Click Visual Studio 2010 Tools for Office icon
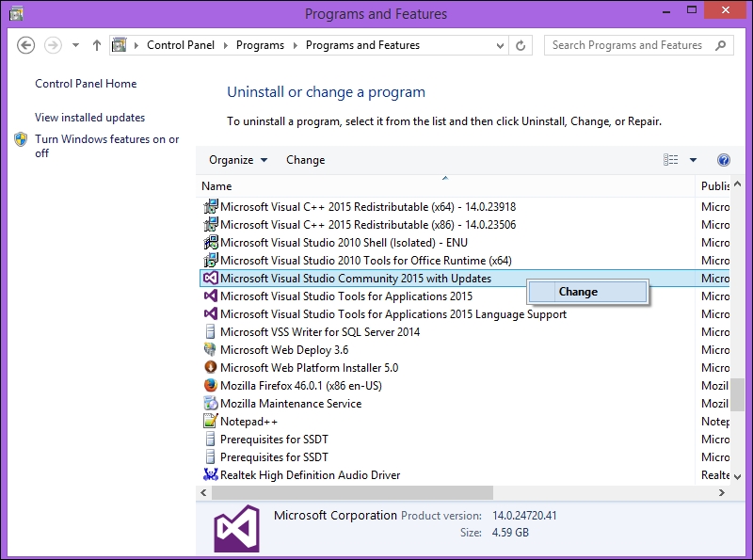The image size is (753, 560). [x=210, y=260]
